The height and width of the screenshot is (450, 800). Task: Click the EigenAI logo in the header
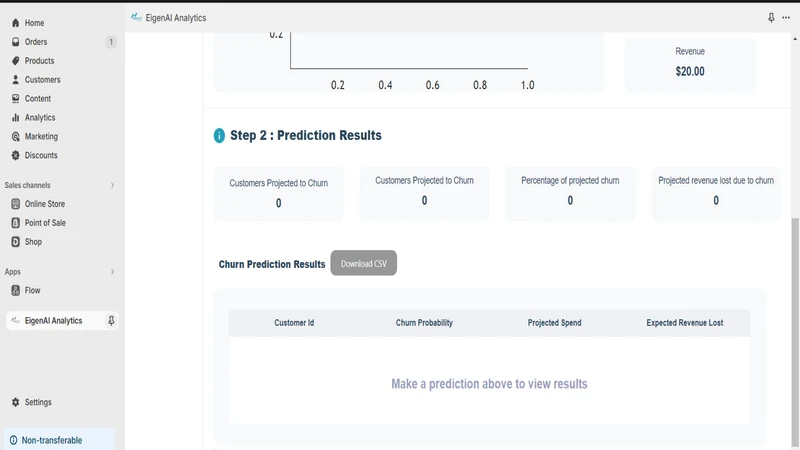click(x=136, y=17)
